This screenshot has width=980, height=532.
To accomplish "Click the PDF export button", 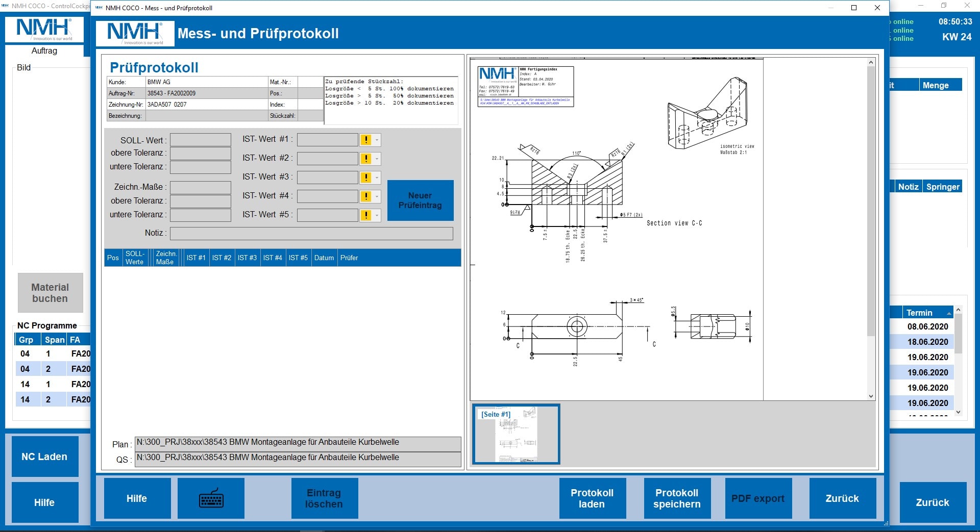I will (758, 498).
